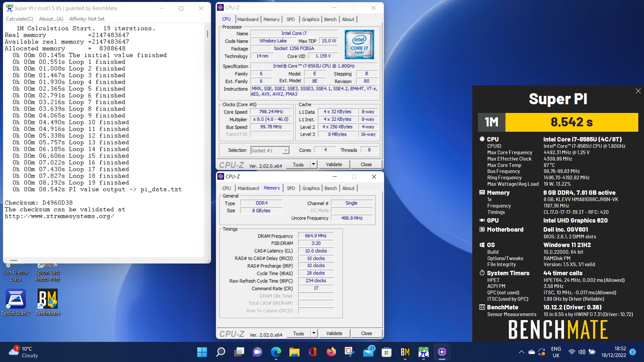
Task: Click OneDrive cloud tray icon
Action: (x=532, y=352)
